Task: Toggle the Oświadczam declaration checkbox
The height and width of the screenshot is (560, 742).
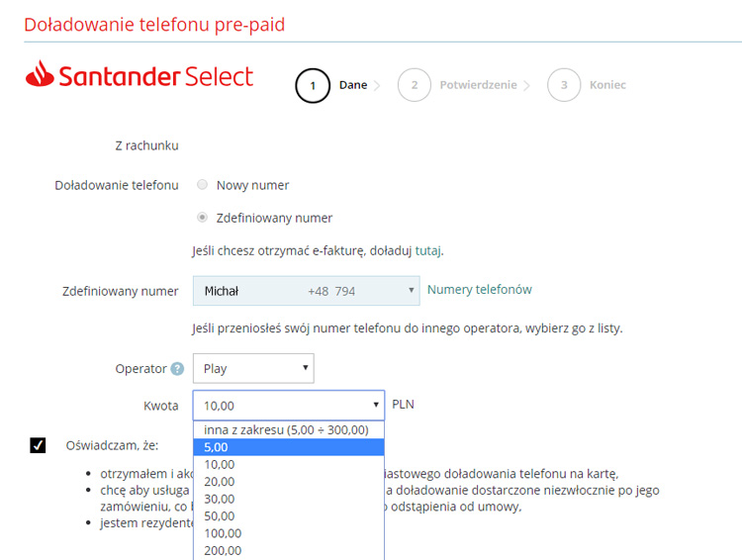Action: (x=38, y=445)
